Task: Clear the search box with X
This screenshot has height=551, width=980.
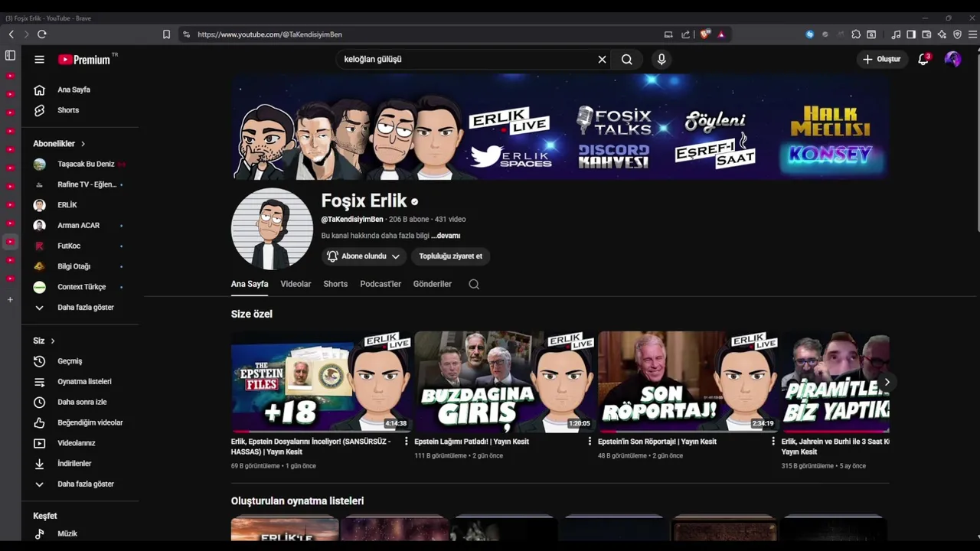Action: click(x=602, y=59)
